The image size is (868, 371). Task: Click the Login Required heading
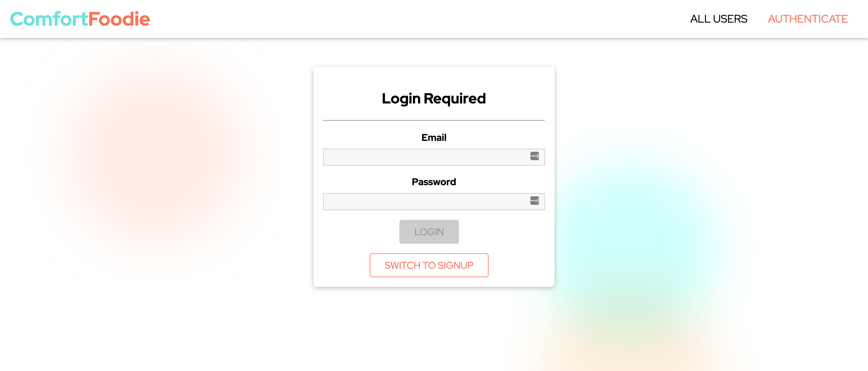click(433, 99)
